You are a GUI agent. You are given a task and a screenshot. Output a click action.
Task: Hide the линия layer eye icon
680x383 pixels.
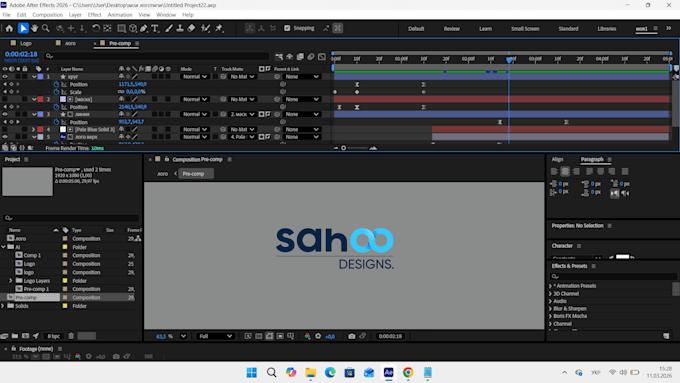tap(5, 115)
